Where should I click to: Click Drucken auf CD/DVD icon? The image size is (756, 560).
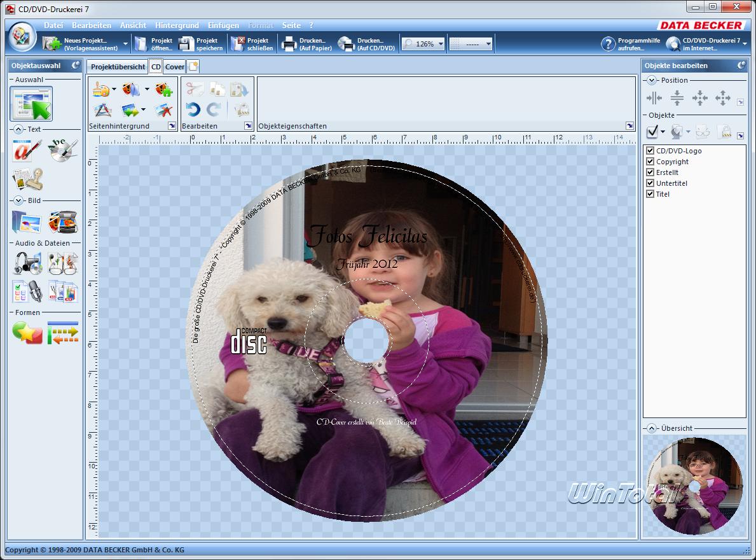[x=346, y=44]
